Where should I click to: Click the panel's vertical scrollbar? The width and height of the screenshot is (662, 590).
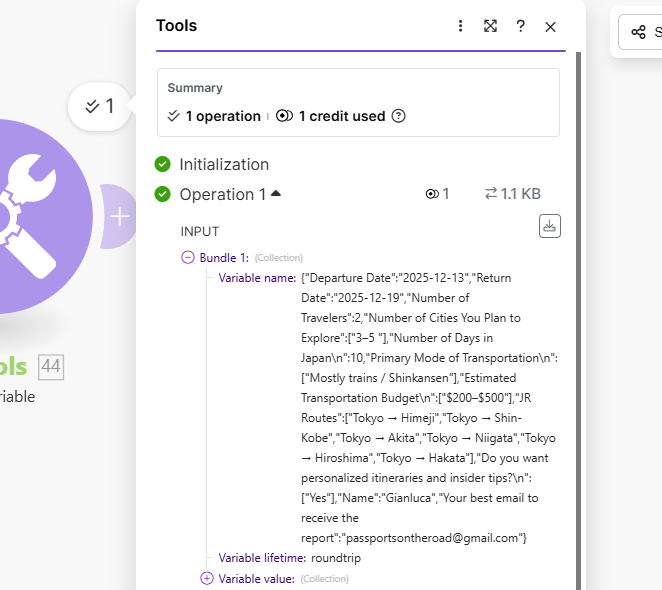click(x=578, y=300)
